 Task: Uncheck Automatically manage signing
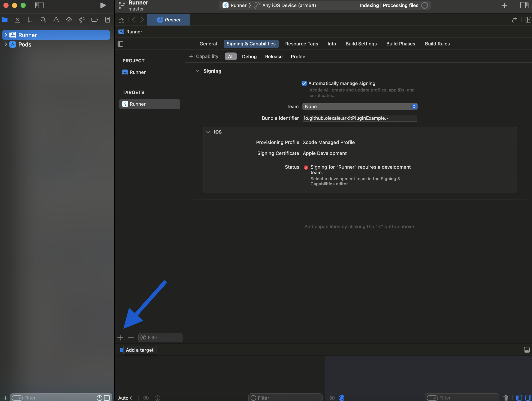coord(304,83)
